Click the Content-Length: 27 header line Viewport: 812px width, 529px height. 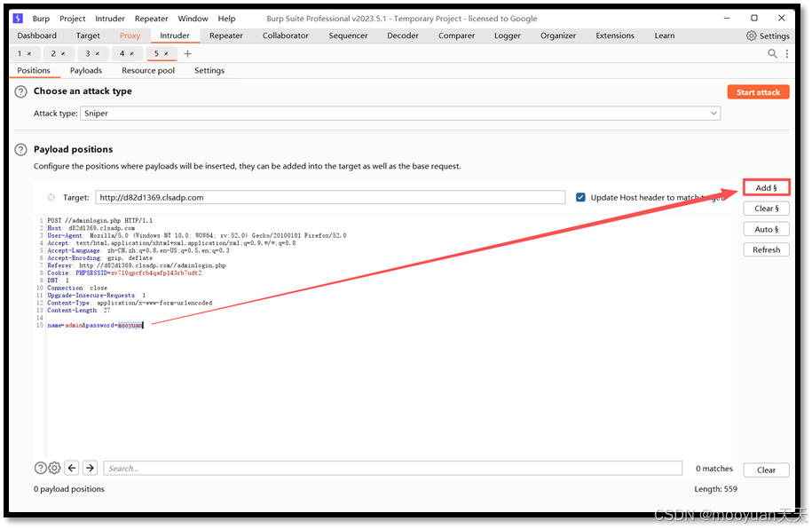[x=79, y=311]
